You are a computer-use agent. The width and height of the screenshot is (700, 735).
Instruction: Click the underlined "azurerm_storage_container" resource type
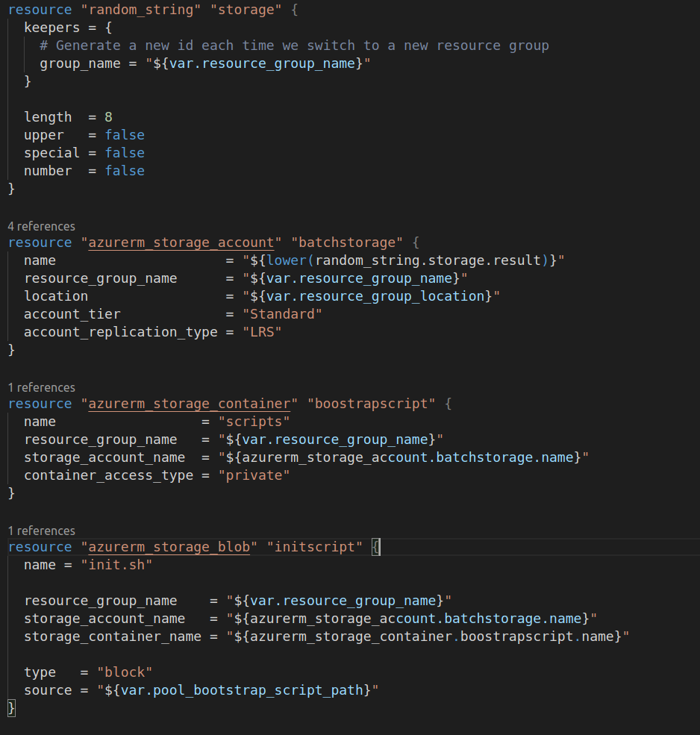click(x=190, y=404)
